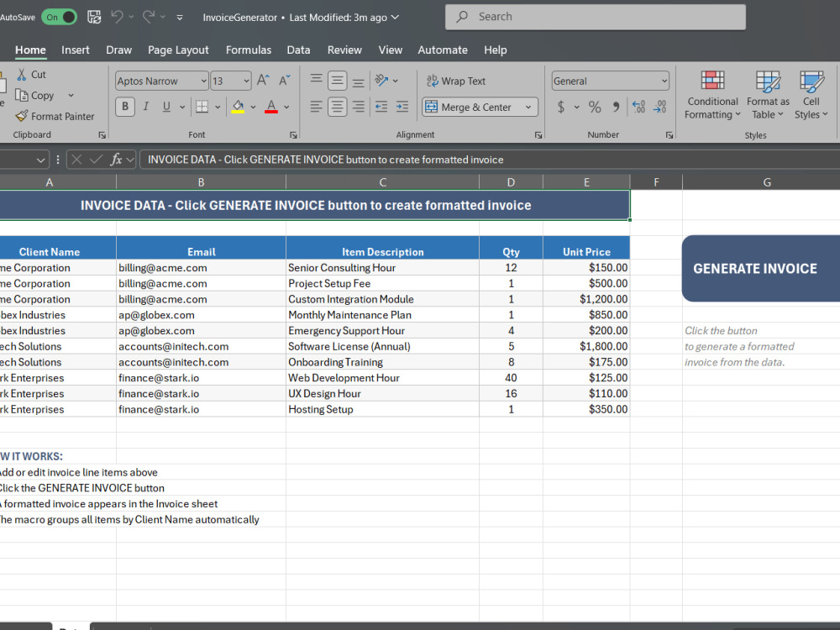Click the Undo arrow

tap(117, 17)
